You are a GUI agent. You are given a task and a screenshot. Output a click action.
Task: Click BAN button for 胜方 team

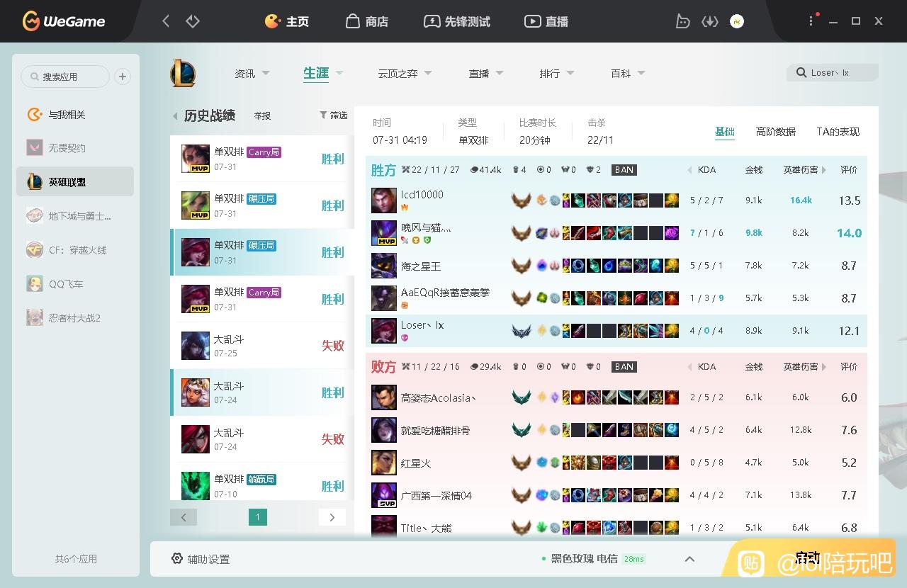pyautogui.click(x=624, y=170)
